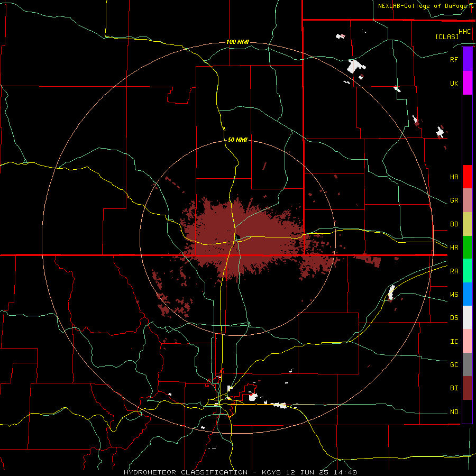The width and height of the screenshot is (476, 476).
Task: Click the RF legend label
Action: coord(454,59)
